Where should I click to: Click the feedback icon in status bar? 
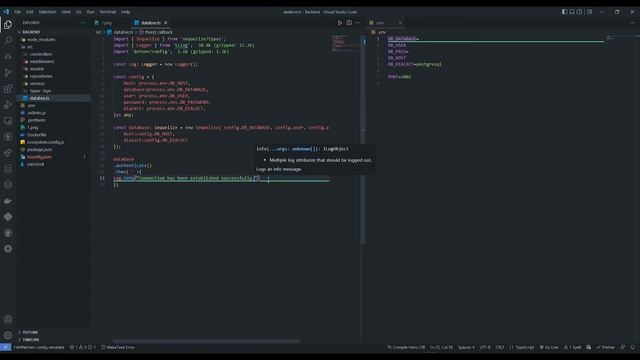[623, 347]
